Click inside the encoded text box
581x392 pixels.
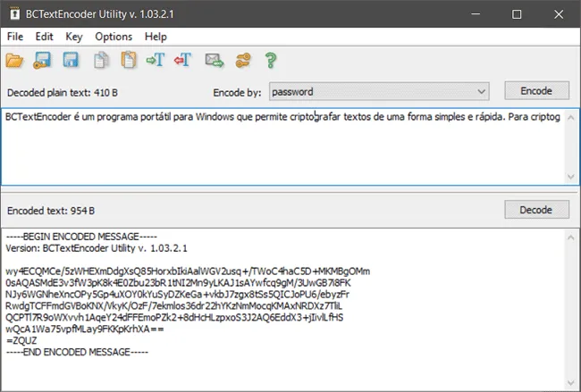tap(283, 310)
